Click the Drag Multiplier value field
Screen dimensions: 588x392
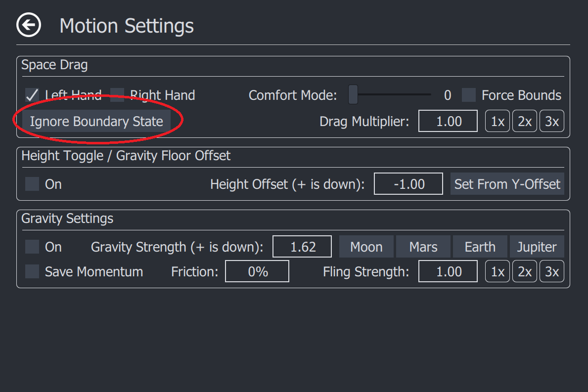[x=448, y=121]
